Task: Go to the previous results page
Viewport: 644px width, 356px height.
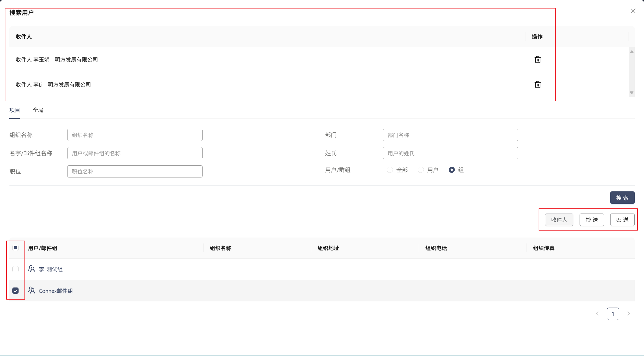Action: click(x=597, y=313)
